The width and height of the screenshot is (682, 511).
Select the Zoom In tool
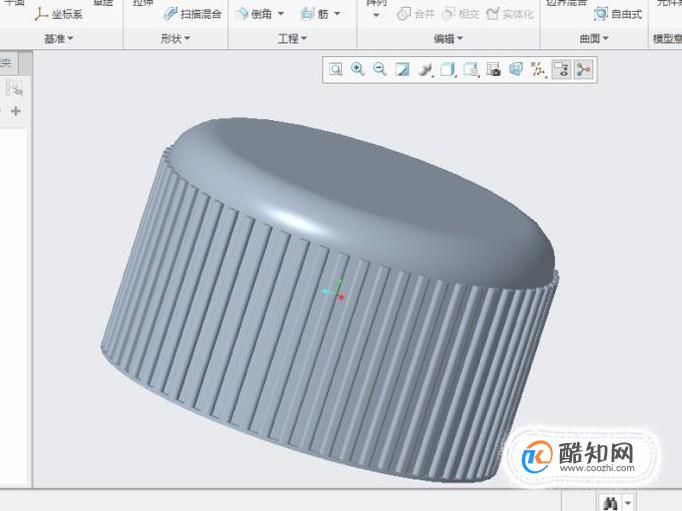(x=358, y=70)
